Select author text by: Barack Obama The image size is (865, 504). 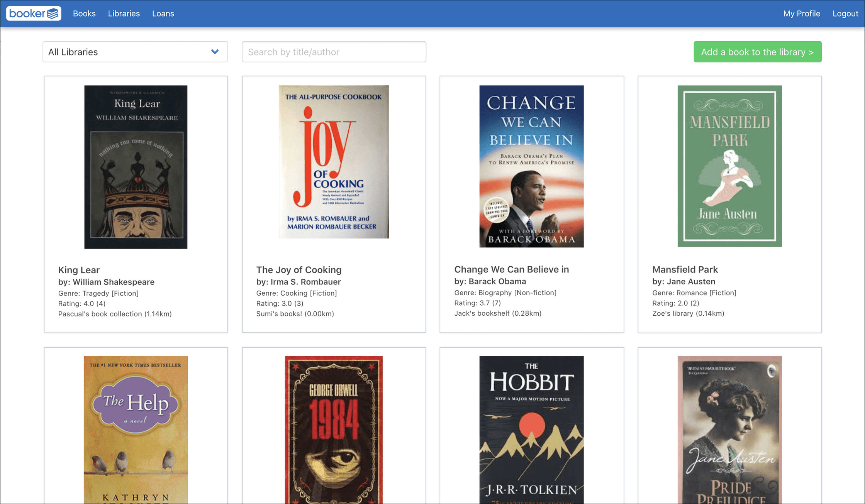click(x=490, y=281)
